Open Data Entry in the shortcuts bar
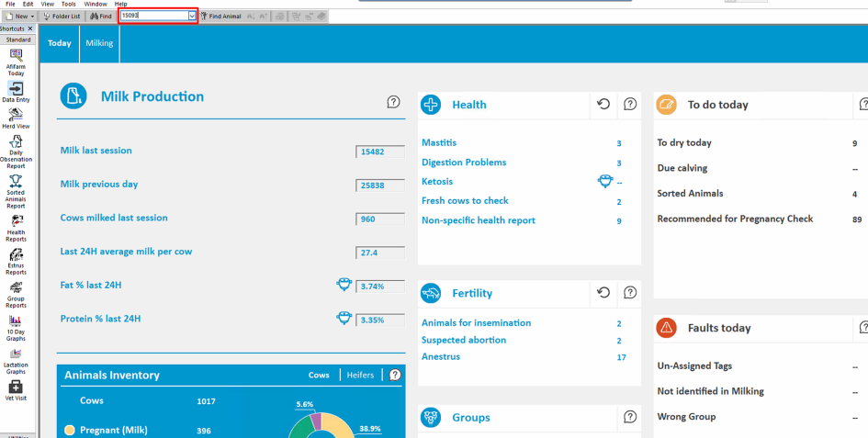 click(16, 90)
